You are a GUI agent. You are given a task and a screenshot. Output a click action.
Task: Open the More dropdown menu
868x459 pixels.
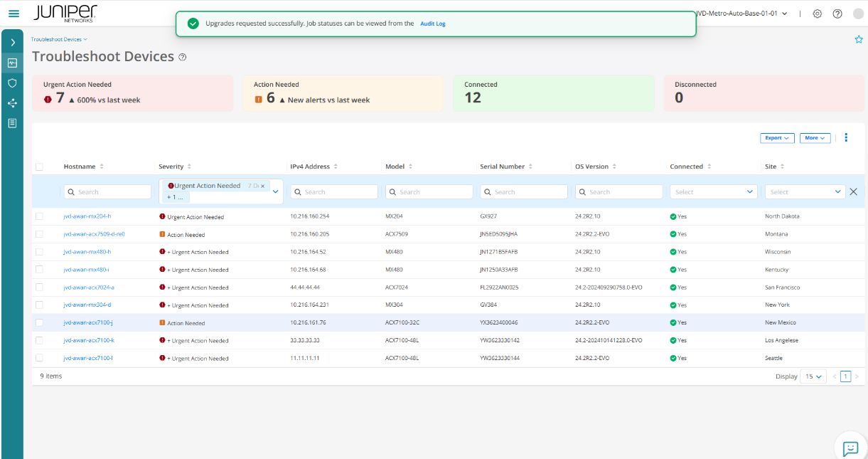point(815,138)
